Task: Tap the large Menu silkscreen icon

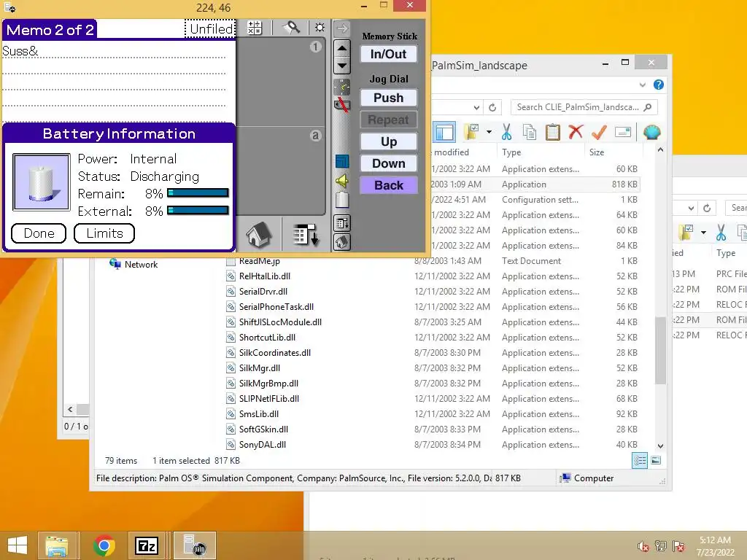Action: pos(305,234)
